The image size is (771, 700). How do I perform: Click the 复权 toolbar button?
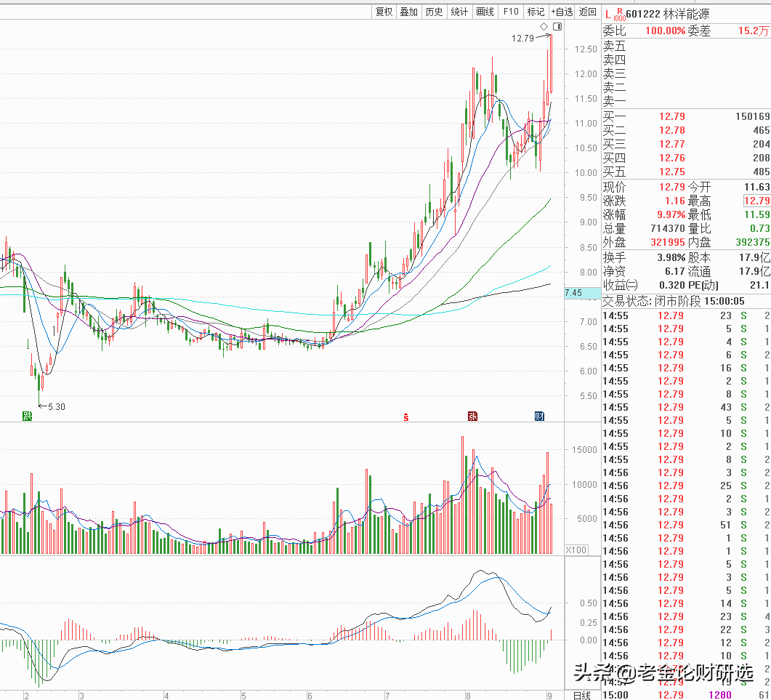pyautogui.click(x=384, y=12)
